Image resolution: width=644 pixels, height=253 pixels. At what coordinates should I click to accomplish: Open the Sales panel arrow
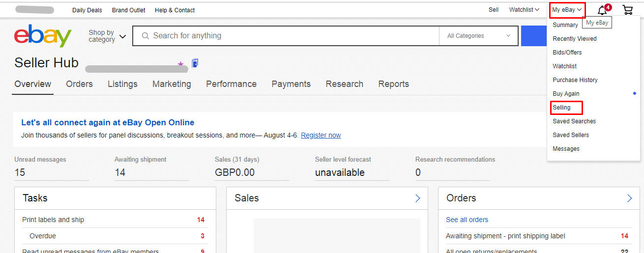click(x=418, y=198)
